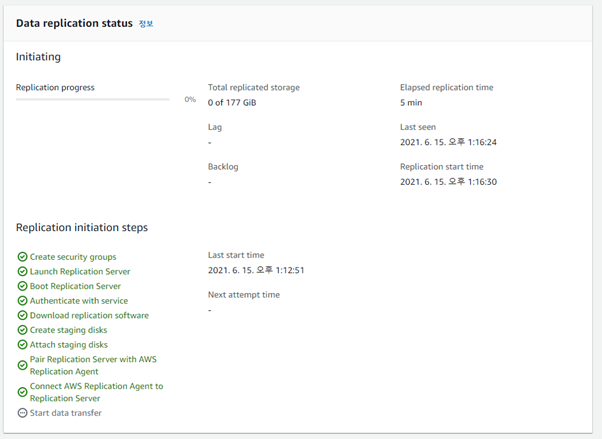Image resolution: width=602 pixels, height=439 pixels.
Task: Select 'Pair Replication Server with AWS Replication Agent' text
Action: pos(93,365)
